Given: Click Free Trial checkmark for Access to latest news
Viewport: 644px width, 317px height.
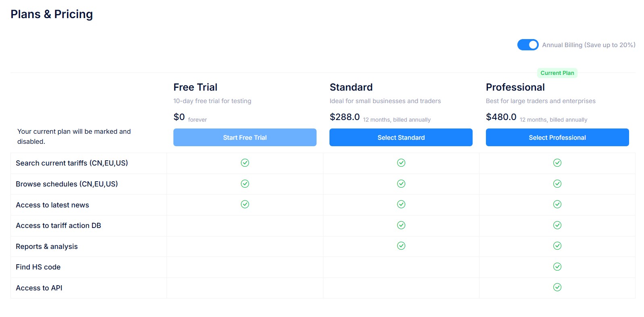Looking at the screenshot, I should [x=245, y=204].
